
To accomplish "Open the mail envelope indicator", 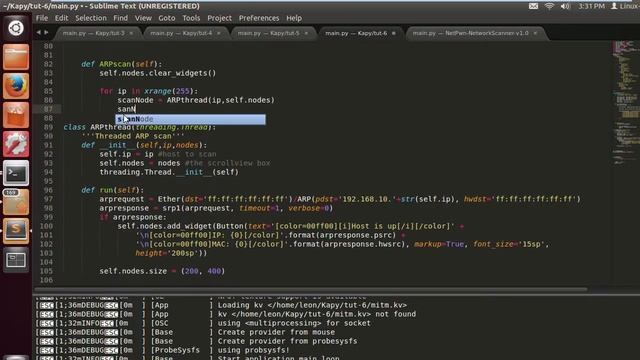I will [x=533, y=6].
